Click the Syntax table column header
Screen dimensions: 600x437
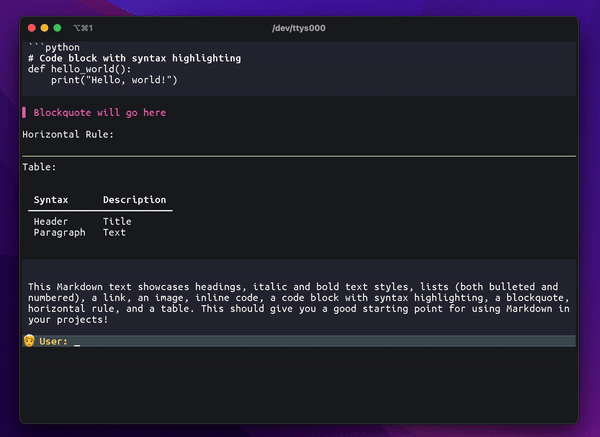51,200
